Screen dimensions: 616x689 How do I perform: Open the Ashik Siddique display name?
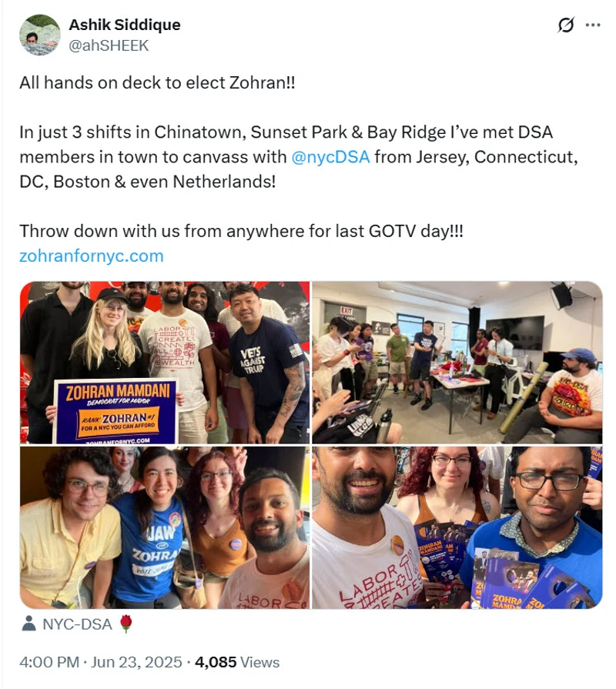125,25
